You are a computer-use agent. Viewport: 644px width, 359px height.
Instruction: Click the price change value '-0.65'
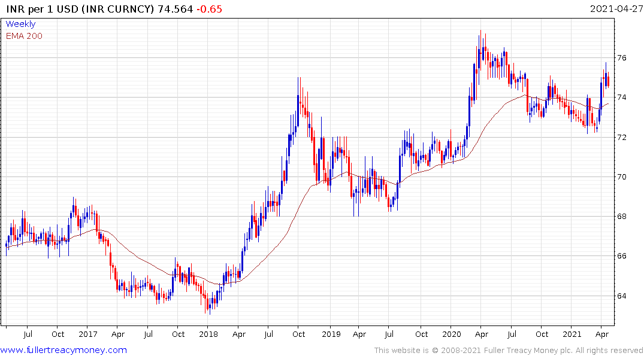click(209, 9)
